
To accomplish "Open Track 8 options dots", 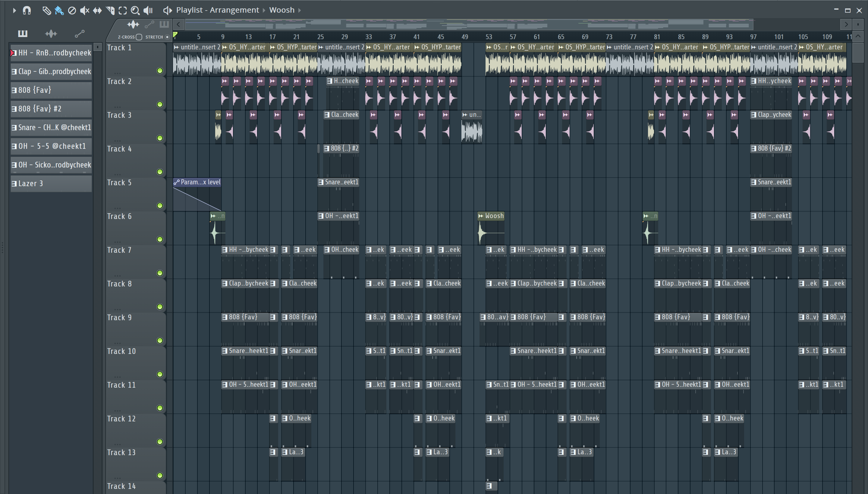I will [118, 309].
